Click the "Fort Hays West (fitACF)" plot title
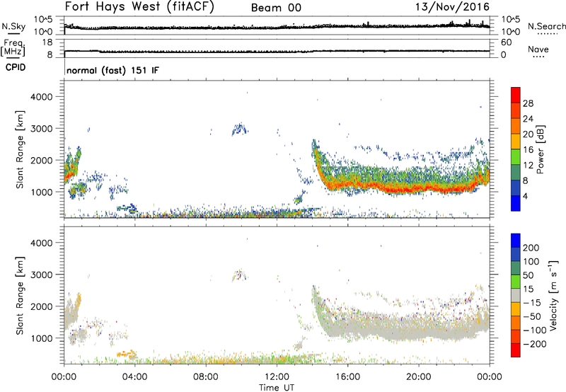The height and width of the screenshot is (392, 566). 139,6
